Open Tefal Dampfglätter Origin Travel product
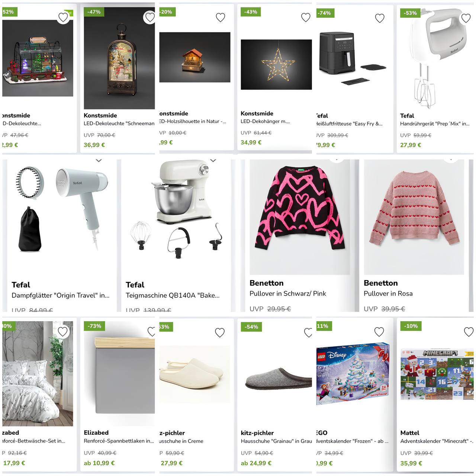 [61, 295]
